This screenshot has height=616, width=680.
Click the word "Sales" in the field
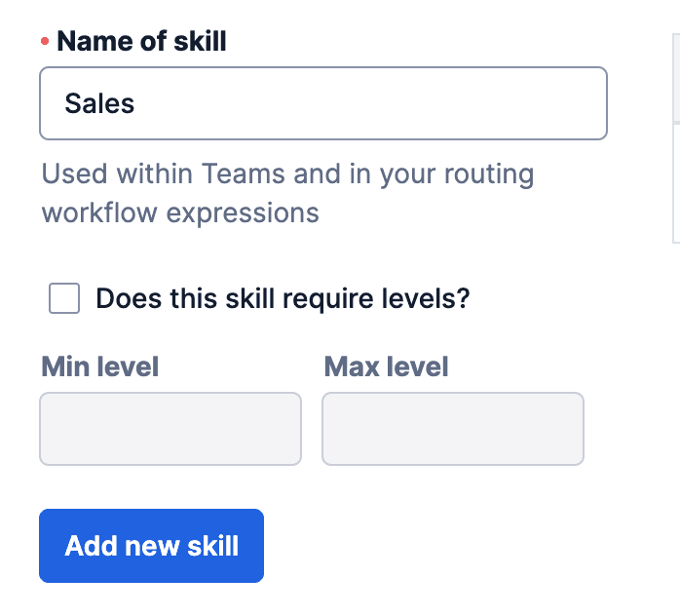click(99, 103)
